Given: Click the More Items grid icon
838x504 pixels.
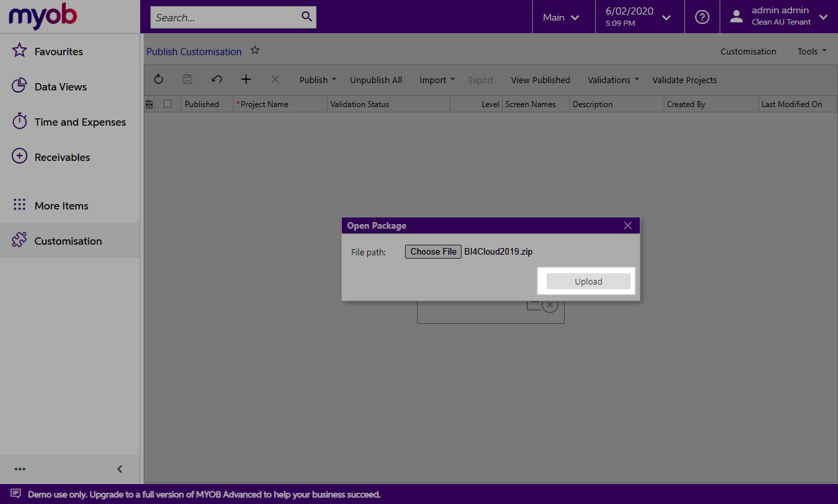Looking at the screenshot, I should (x=20, y=205).
